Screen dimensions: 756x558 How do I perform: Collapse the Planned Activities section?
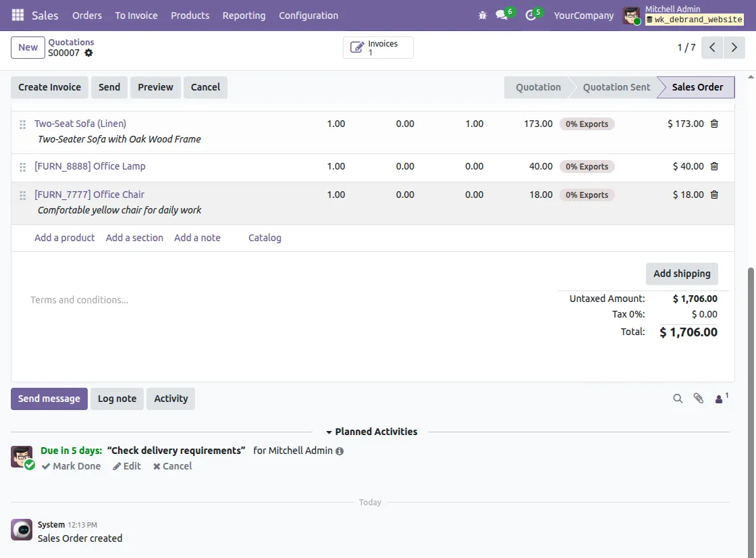coord(329,432)
